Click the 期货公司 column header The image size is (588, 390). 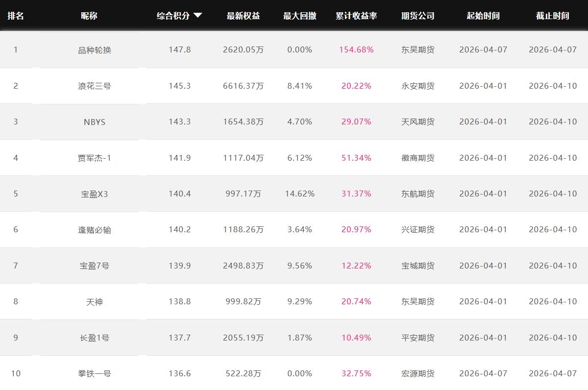(417, 16)
